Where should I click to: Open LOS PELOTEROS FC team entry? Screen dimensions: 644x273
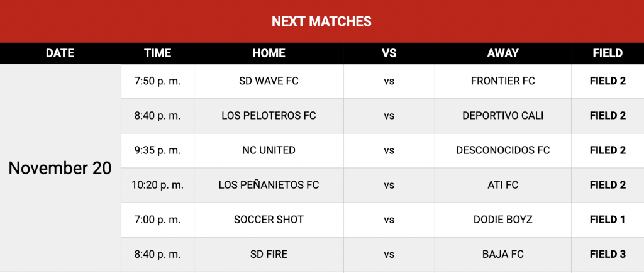tap(269, 116)
